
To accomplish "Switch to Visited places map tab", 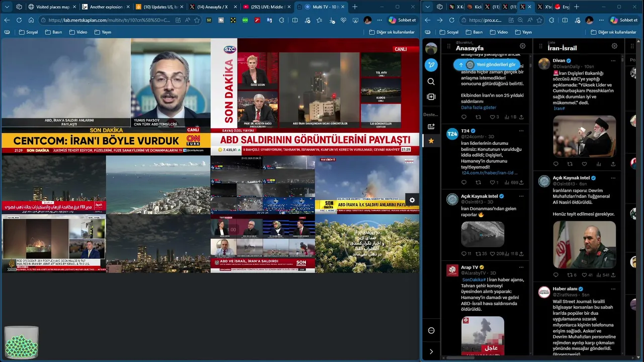I will (x=53, y=7).
